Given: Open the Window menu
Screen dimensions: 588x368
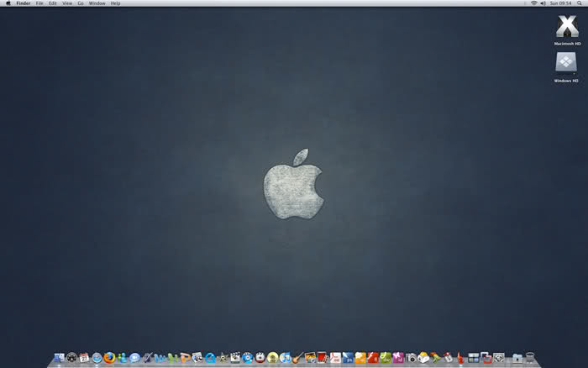Looking at the screenshot, I should 97,3.
